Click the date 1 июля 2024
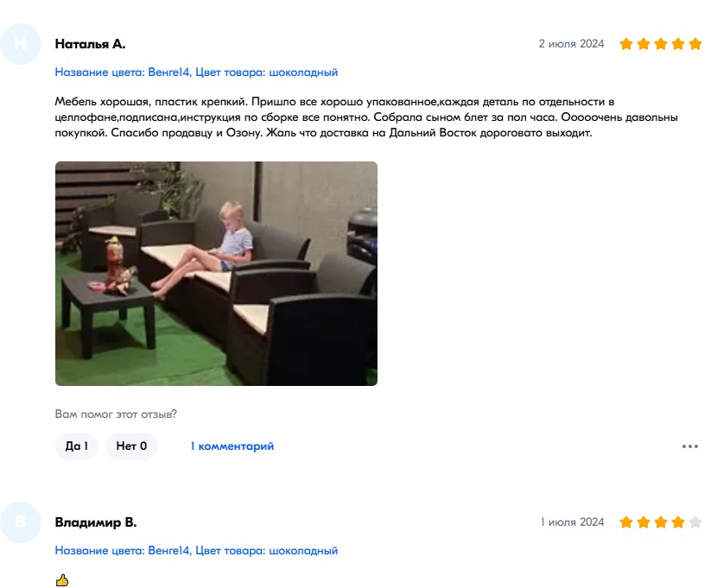This screenshot has width=717, height=588. (x=572, y=522)
